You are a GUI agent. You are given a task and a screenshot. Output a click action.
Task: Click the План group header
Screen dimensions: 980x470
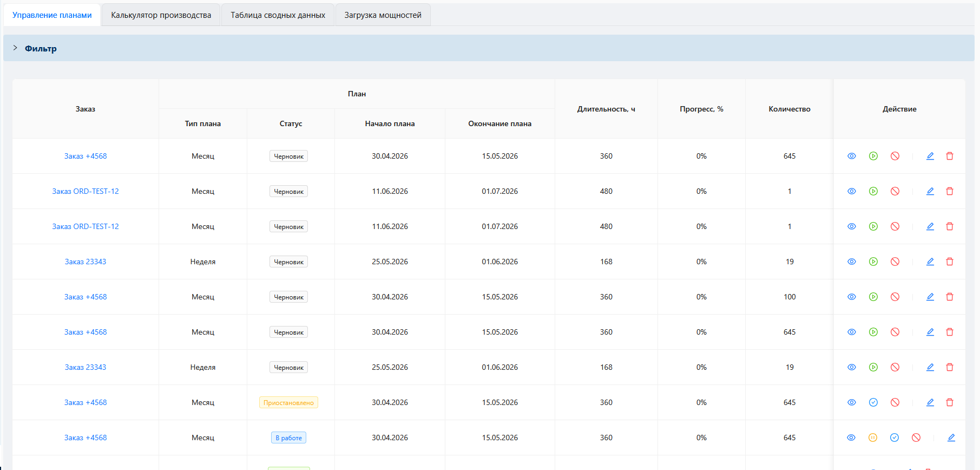coord(357,94)
